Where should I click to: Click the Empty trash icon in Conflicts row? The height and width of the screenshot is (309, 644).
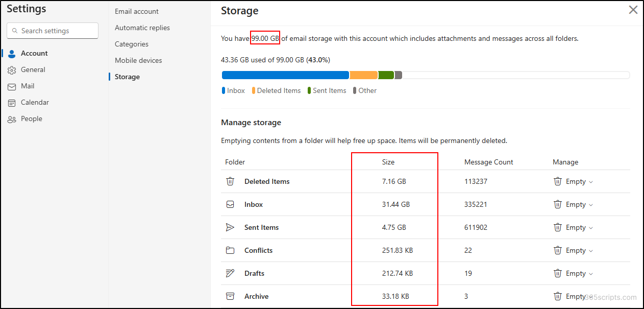558,250
